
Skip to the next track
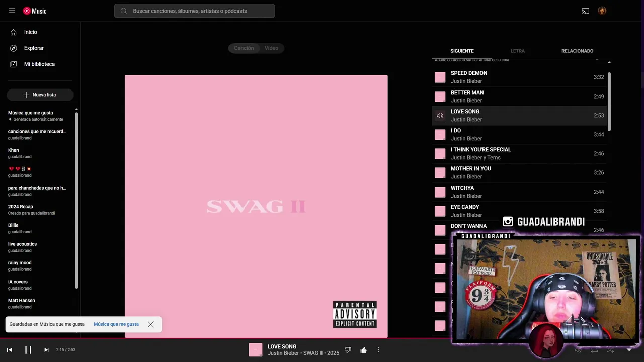tap(47, 350)
